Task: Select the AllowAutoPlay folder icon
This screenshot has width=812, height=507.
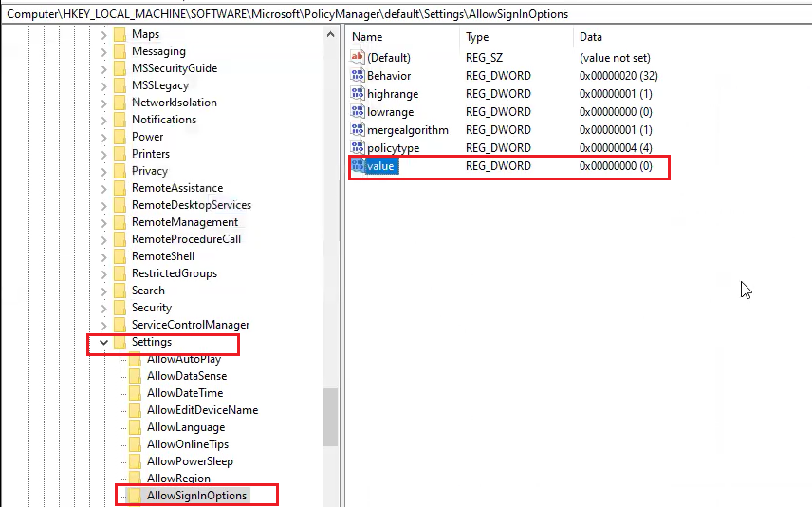Action: pos(135,359)
